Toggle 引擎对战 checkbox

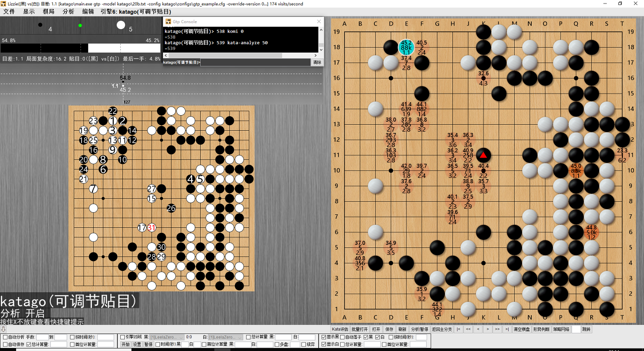pyautogui.click(x=122, y=337)
